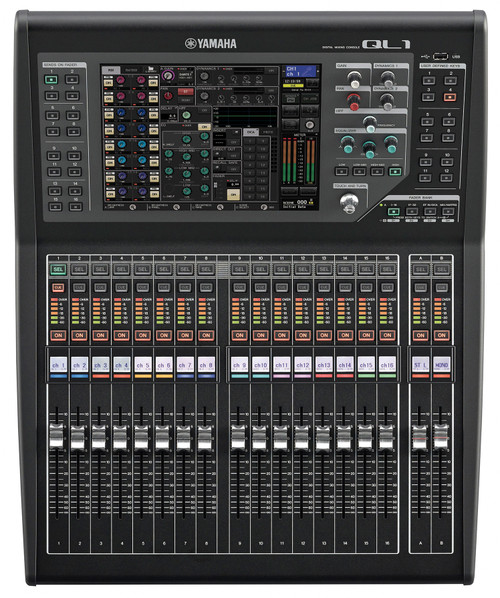The image size is (500, 598).
Task: Click the HPF frequency knob
Action: pos(369,124)
